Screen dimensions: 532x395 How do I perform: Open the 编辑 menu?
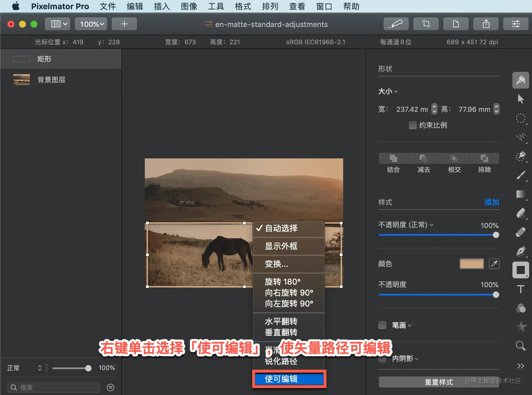click(135, 6)
